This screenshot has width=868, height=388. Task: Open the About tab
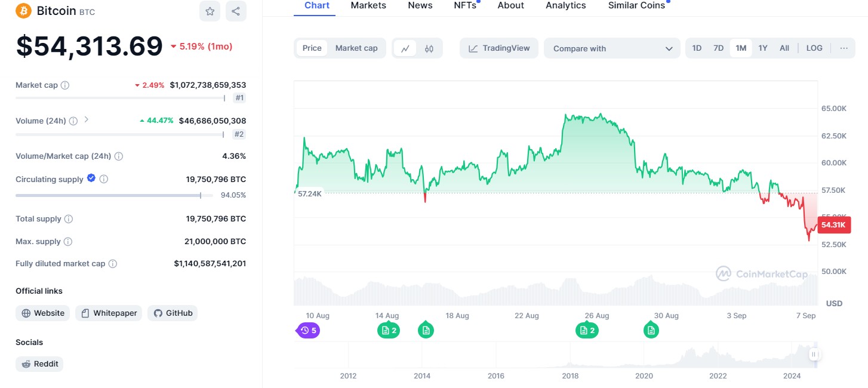click(x=511, y=6)
